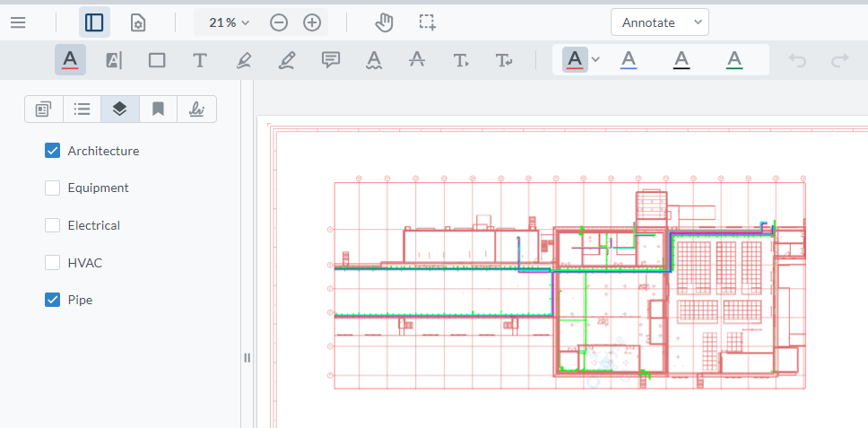The height and width of the screenshot is (428, 868).
Task: Click the Architecture layer label
Action: pyautogui.click(x=103, y=151)
